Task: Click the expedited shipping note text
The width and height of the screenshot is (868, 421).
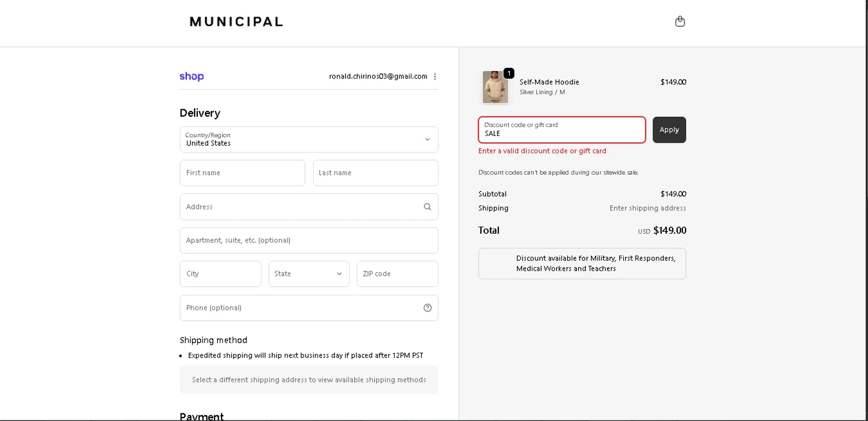Action: point(306,355)
